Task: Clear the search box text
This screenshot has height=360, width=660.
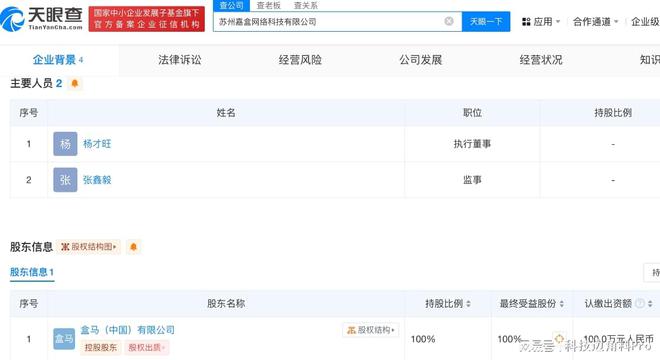Action: pyautogui.click(x=449, y=21)
